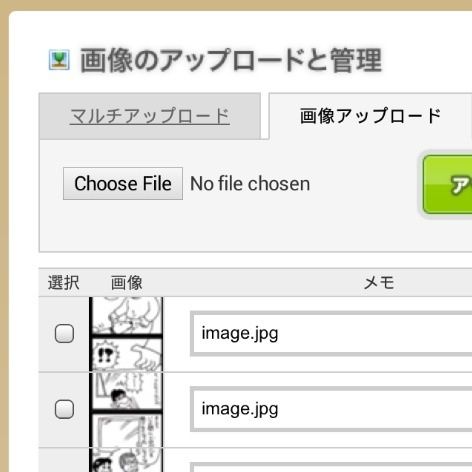Click the manga panel with the '!?' burst
The width and height of the screenshot is (472, 472).
(x=126, y=354)
